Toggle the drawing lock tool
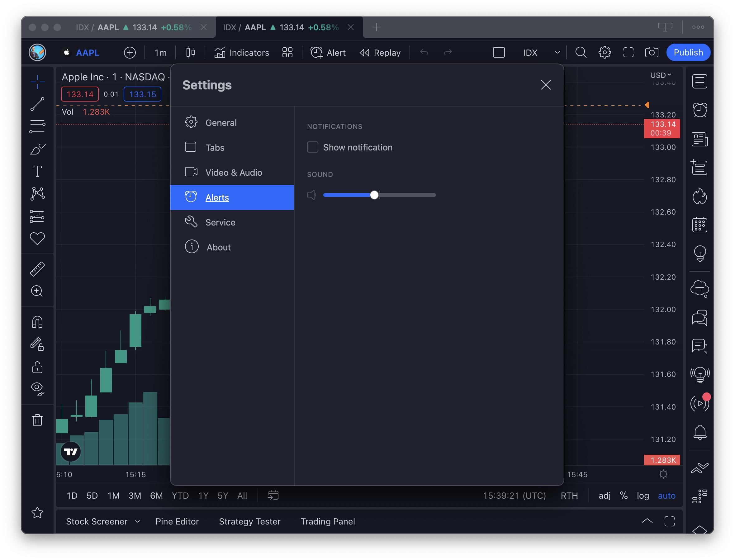 point(37,367)
